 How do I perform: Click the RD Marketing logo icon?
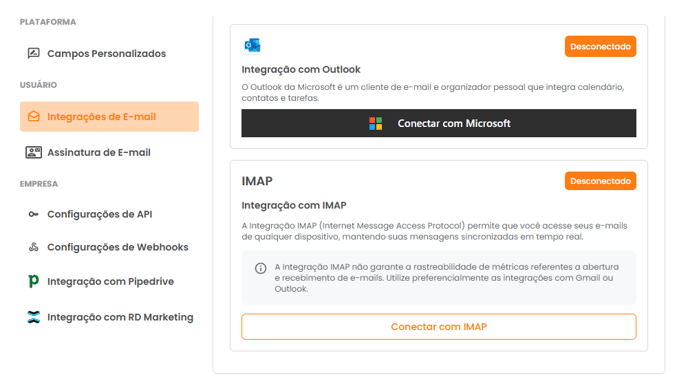(33, 317)
